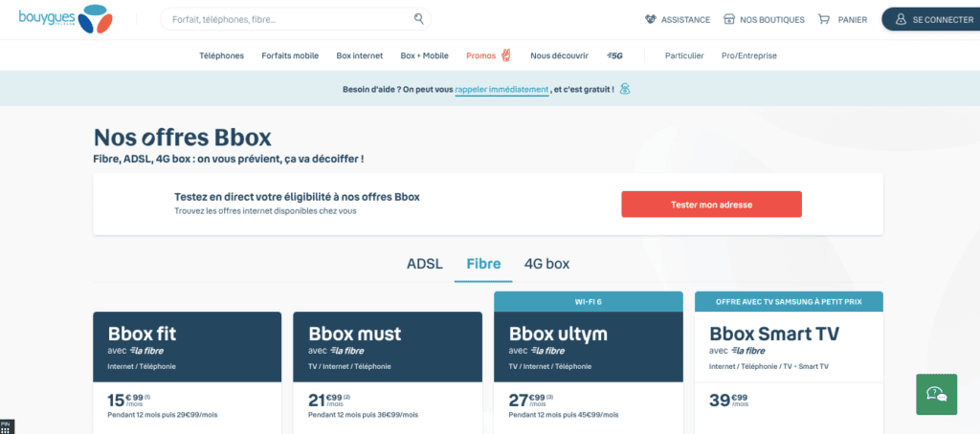Open the 5G logo menu item

(x=615, y=55)
